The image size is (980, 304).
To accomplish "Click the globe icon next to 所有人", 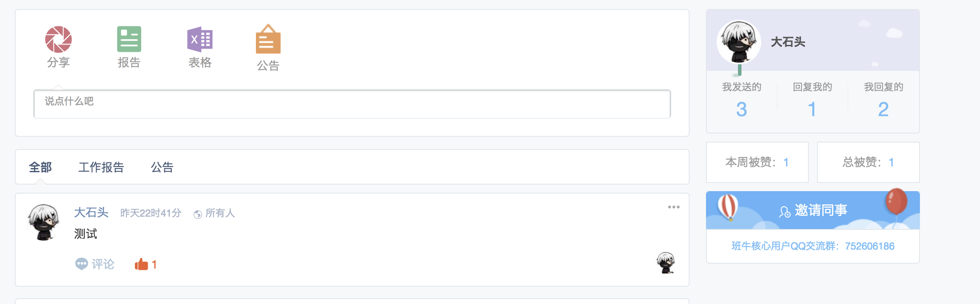I will (x=198, y=214).
